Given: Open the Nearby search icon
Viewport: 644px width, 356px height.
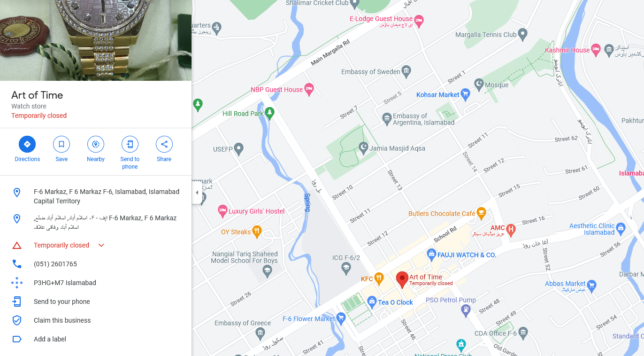Looking at the screenshot, I should coord(96,144).
